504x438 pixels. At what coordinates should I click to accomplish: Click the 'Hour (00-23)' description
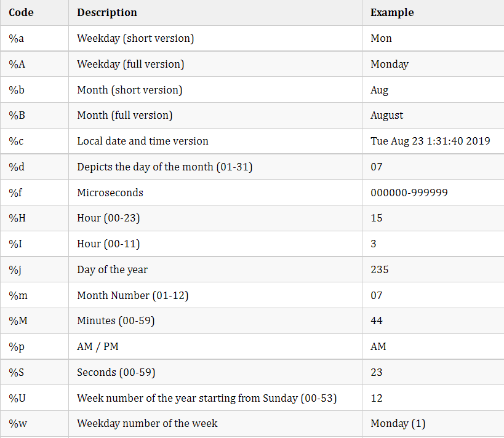click(x=108, y=218)
